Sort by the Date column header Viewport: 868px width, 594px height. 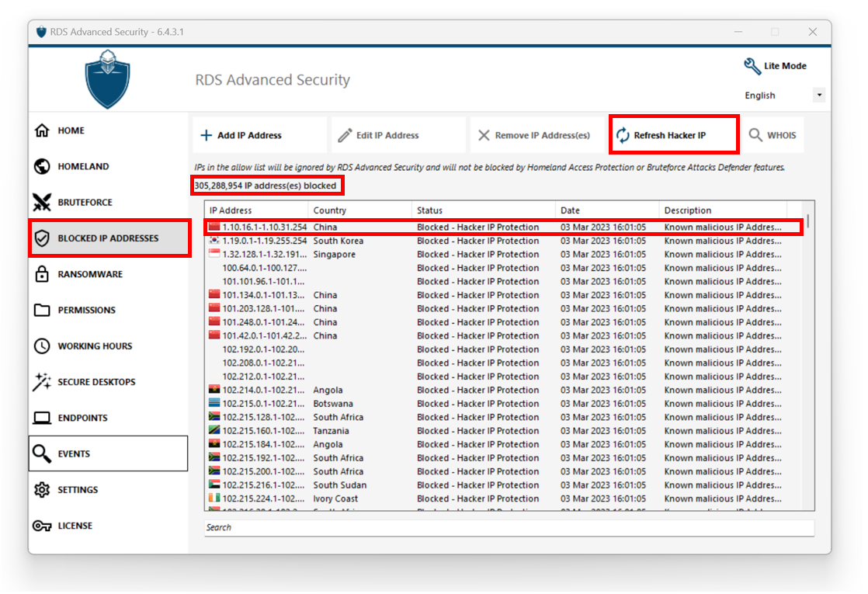pyautogui.click(x=607, y=210)
